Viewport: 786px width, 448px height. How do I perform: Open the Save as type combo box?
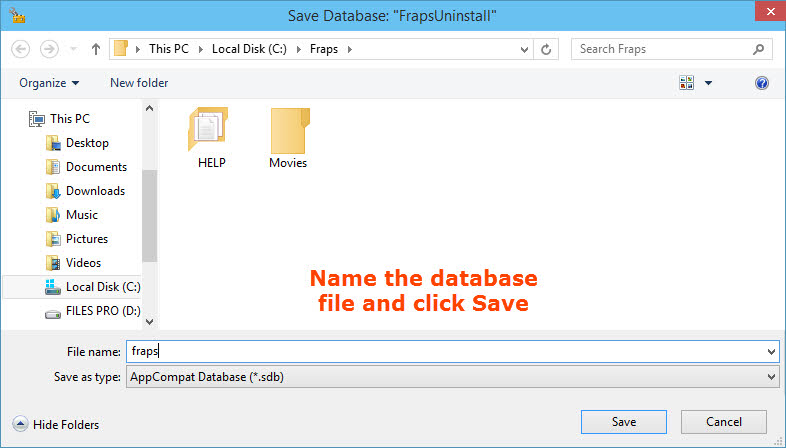[453, 377]
